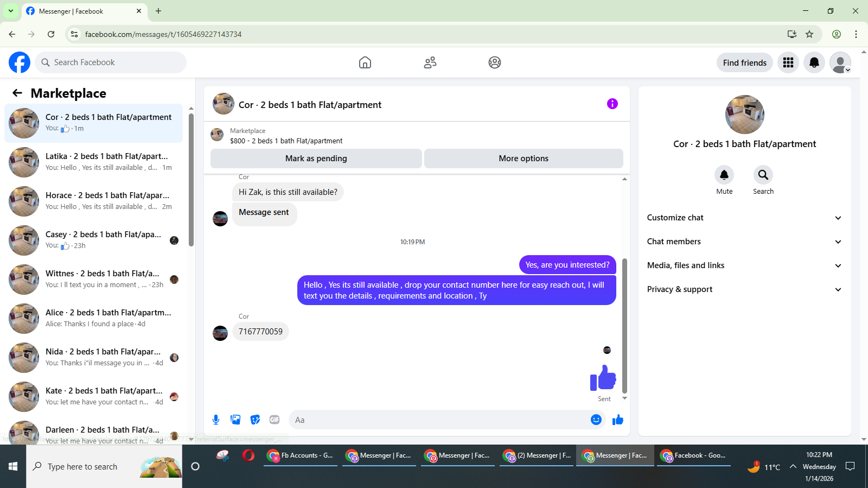This screenshot has height=488, width=868.
Task: Reload the page in browser
Action: coord(51,34)
